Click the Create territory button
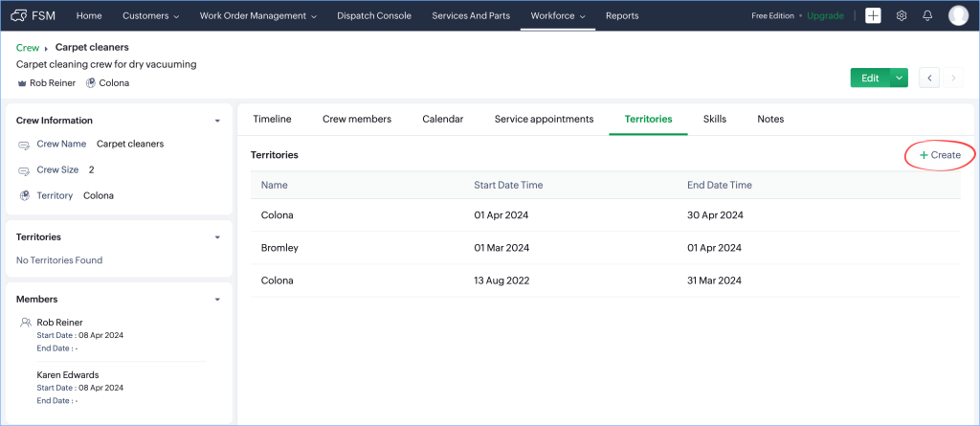Viewport: 980px width, 426px height. click(x=940, y=154)
